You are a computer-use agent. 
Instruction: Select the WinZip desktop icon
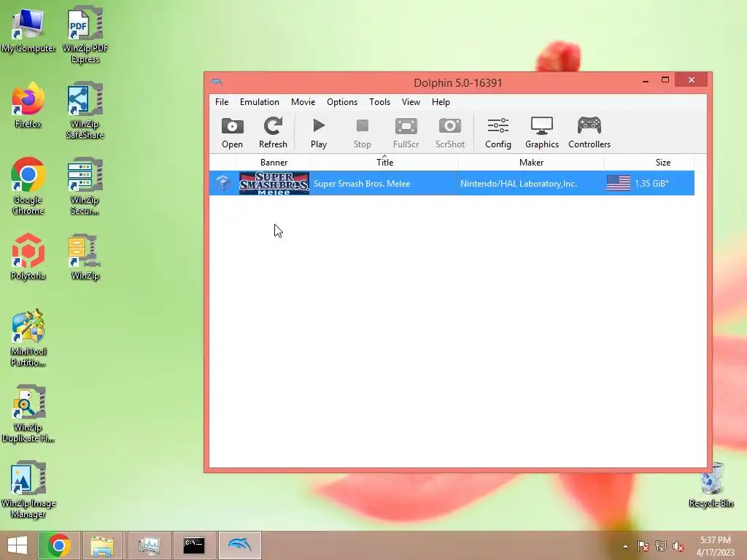[x=85, y=256]
